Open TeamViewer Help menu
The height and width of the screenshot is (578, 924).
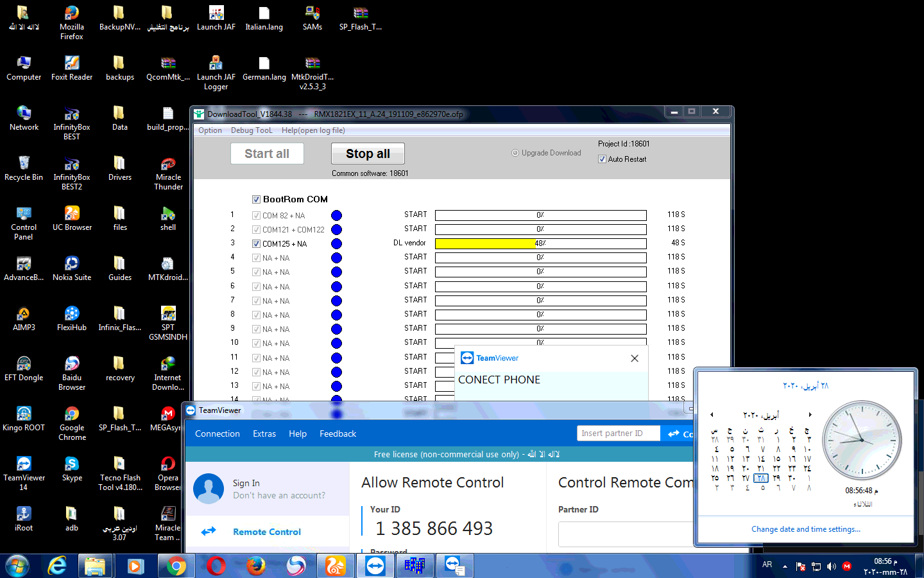(298, 433)
